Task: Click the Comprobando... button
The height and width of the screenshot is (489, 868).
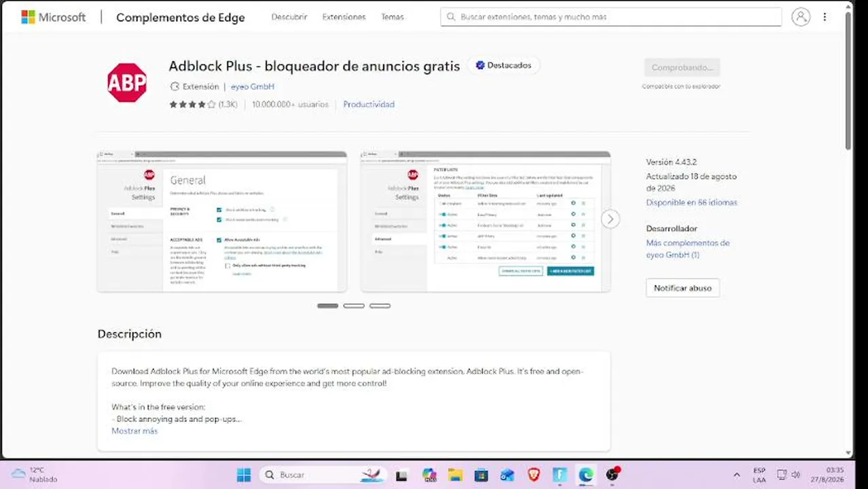Action: (x=682, y=67)
